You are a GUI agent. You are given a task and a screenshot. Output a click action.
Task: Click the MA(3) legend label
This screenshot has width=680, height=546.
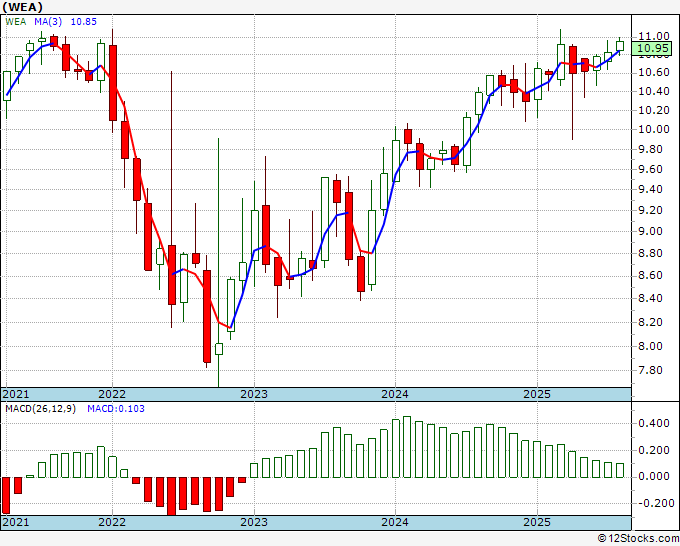coord(48,22)
